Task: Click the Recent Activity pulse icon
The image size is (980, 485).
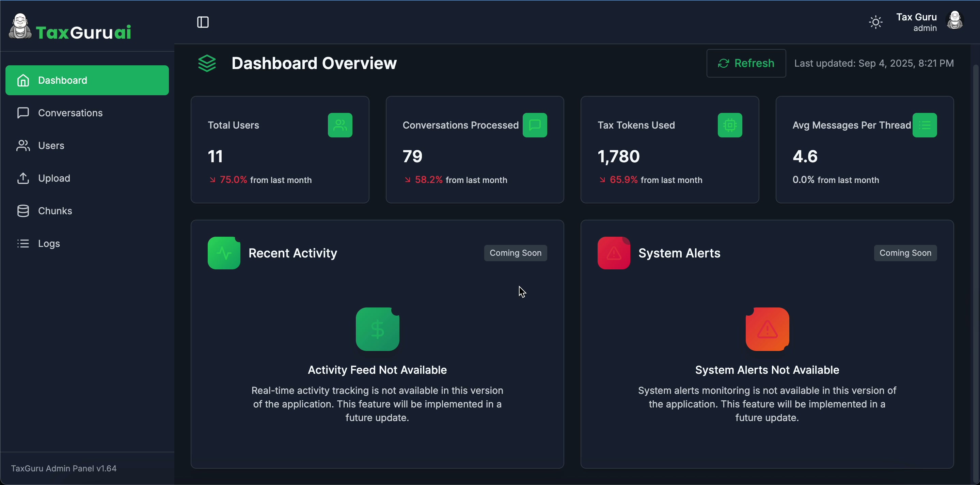Action: (224, 253)
